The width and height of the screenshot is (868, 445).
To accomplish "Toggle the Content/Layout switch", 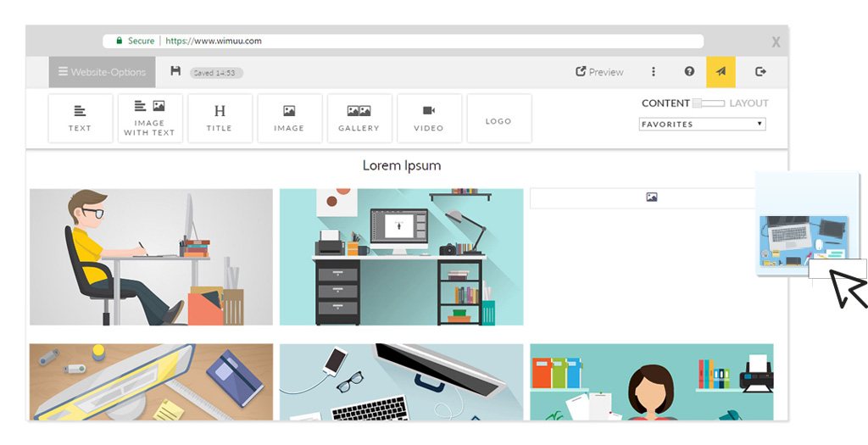I will (709, 103).
